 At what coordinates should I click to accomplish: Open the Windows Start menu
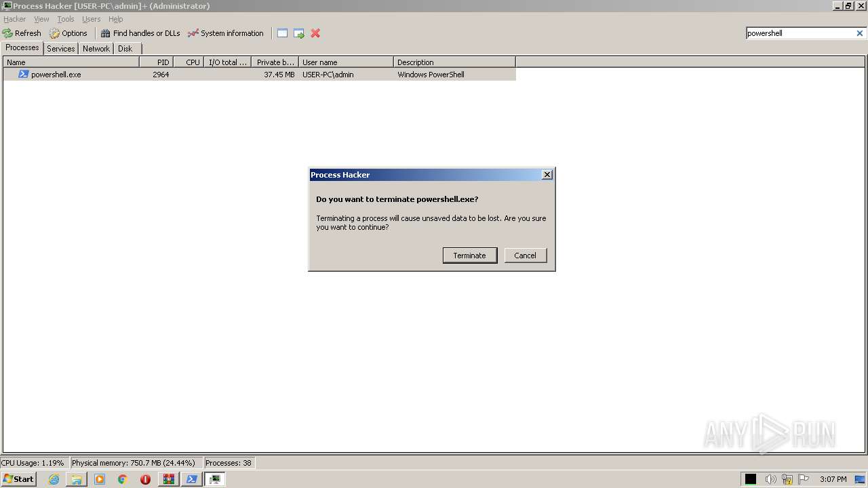18,479
